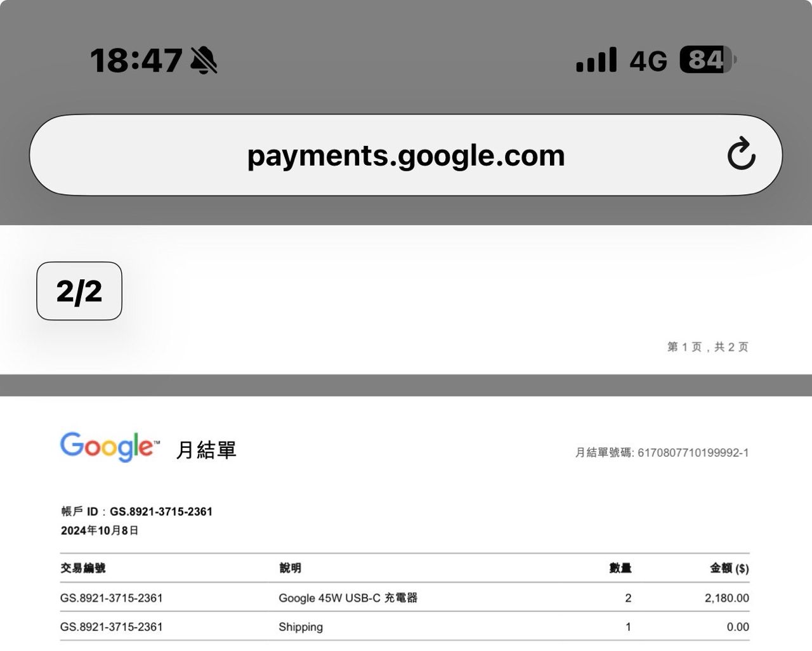Click the 2024年10月8日 statement date
The height and width of the screenshot is (651, 812).
(x=100, y=530)
